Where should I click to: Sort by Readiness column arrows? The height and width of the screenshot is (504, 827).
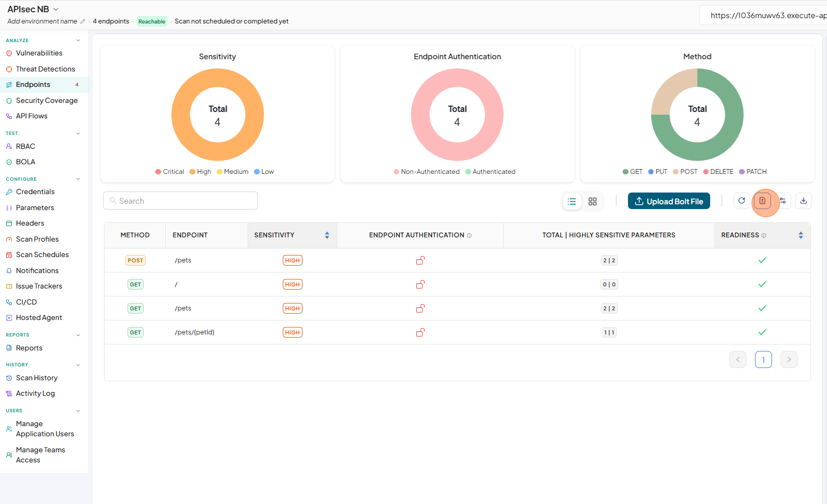point(801,235)
